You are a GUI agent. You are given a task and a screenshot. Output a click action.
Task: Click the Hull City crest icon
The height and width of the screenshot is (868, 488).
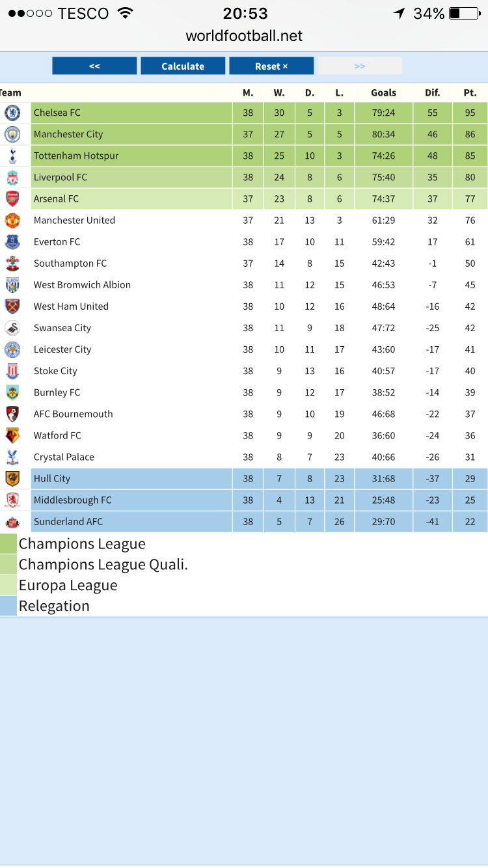pos(12,478)
